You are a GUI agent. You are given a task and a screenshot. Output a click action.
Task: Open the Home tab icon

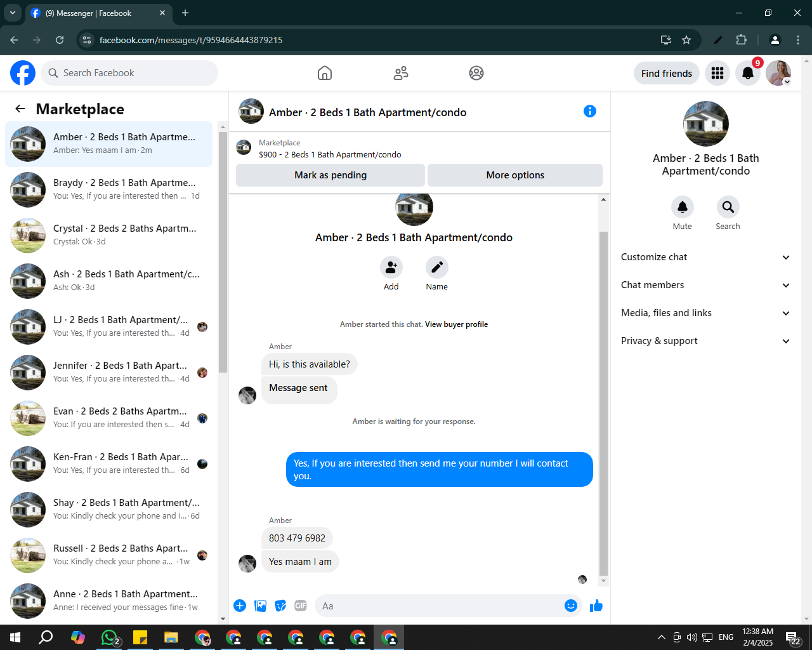325,73
